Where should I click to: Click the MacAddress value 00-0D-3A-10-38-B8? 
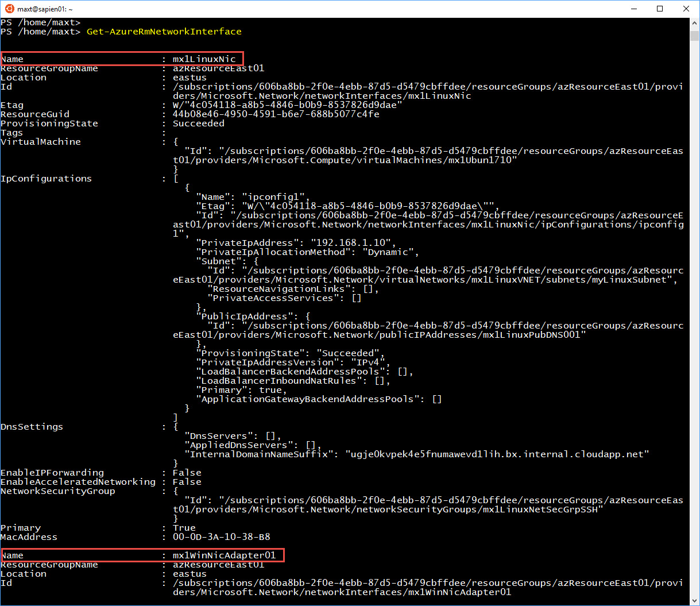pyautogui.click(x=221, y=537)
